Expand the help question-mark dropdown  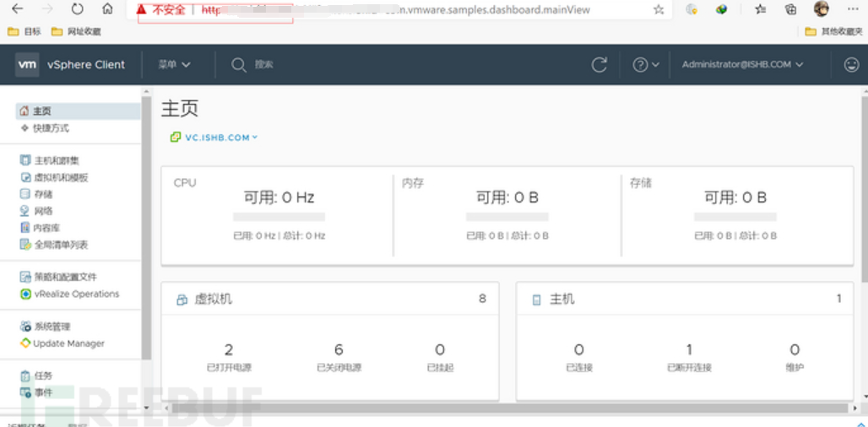coord(646,65)
